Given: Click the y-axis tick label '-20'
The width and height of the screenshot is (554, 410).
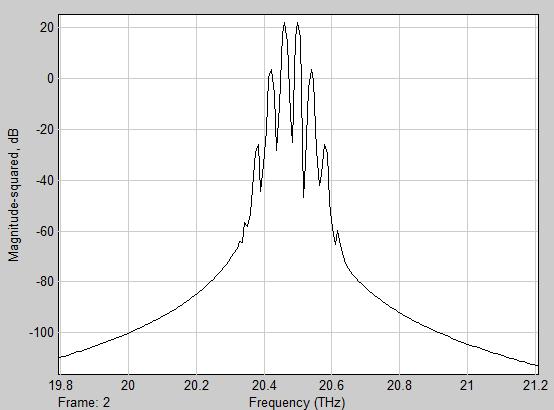Looking at the screenshot, I should pyautogui.click(x=45, y=130).
